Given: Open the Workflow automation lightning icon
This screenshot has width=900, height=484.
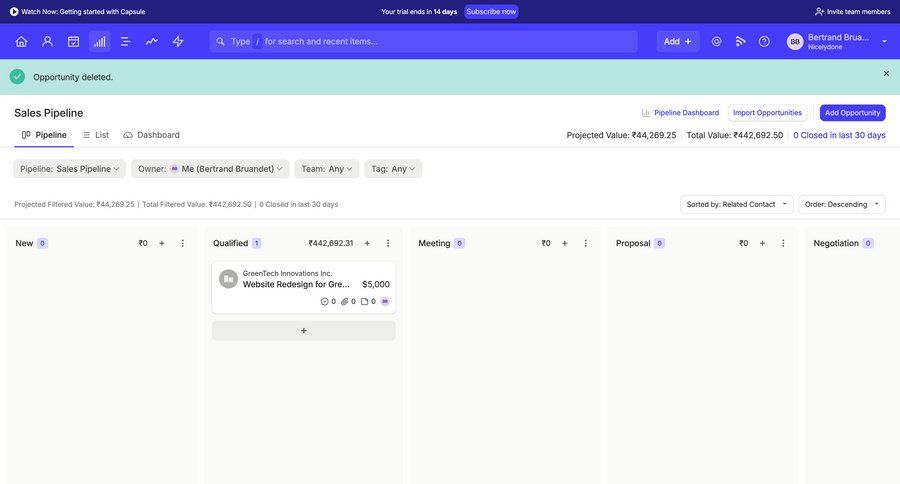Looking at the screenshot, I should (x=178, y=41).
